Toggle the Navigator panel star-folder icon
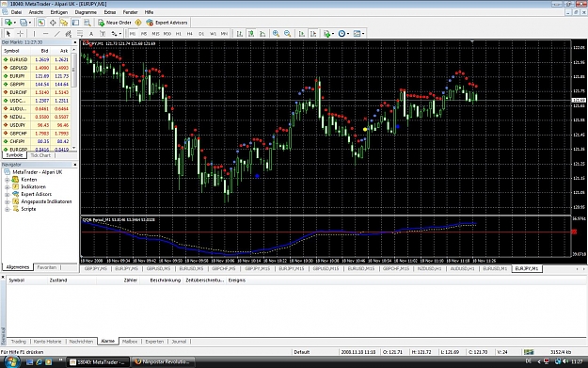The image size is (588, 368). (x=64, y=23)
